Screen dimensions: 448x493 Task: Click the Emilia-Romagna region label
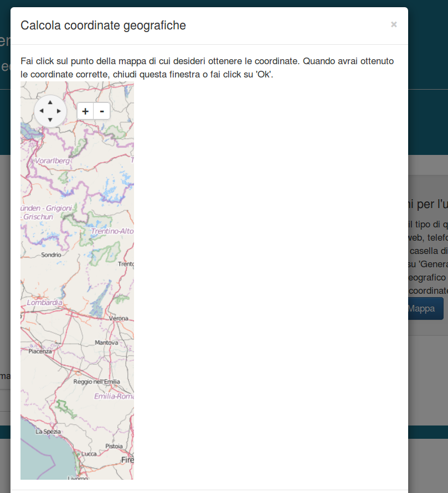coord(114,396)
